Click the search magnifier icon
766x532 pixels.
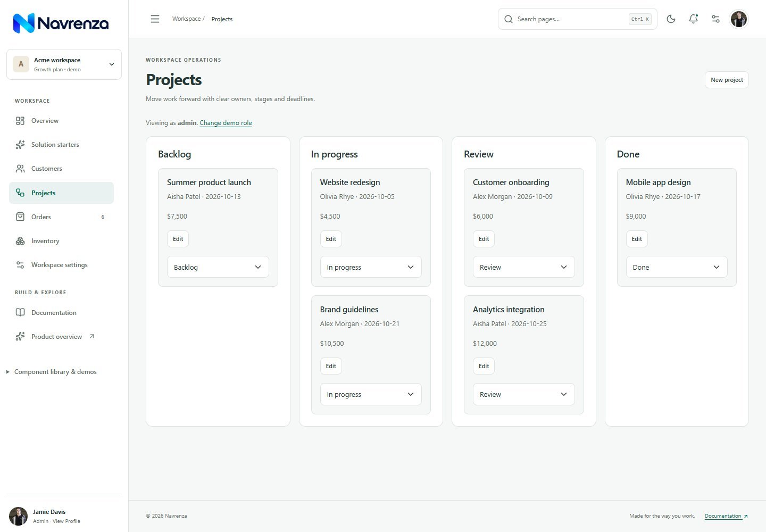pos(509,19)
